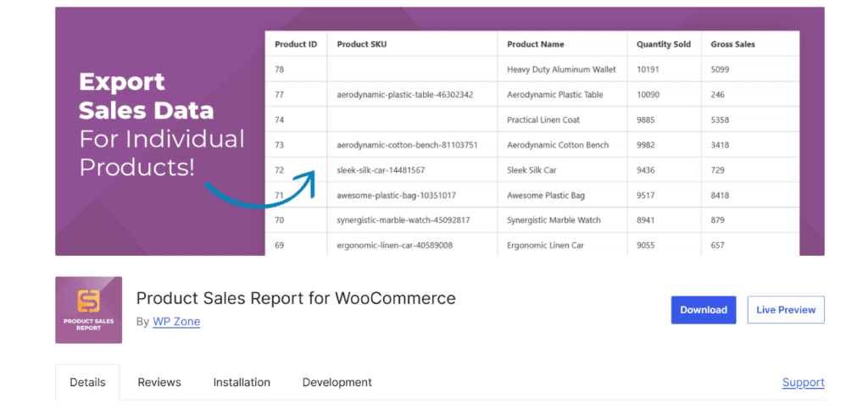Click SKU awesome-plastic-bag-10351017

pos(397,196)
